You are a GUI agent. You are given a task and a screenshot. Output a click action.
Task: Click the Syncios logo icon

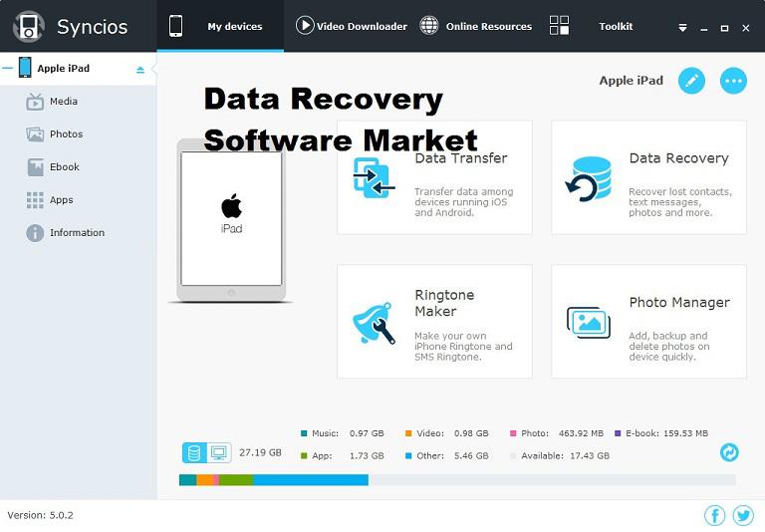point(29,27)
